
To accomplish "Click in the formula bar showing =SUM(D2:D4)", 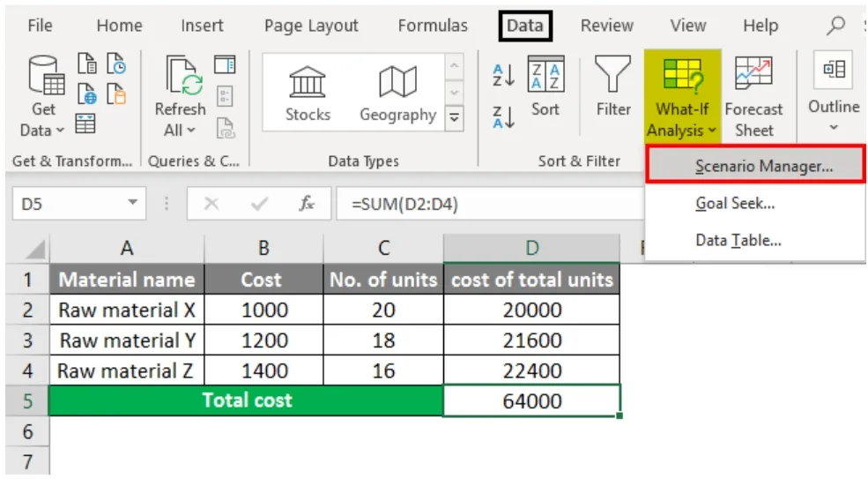I will pyautogui.click(x=491, y=204).
